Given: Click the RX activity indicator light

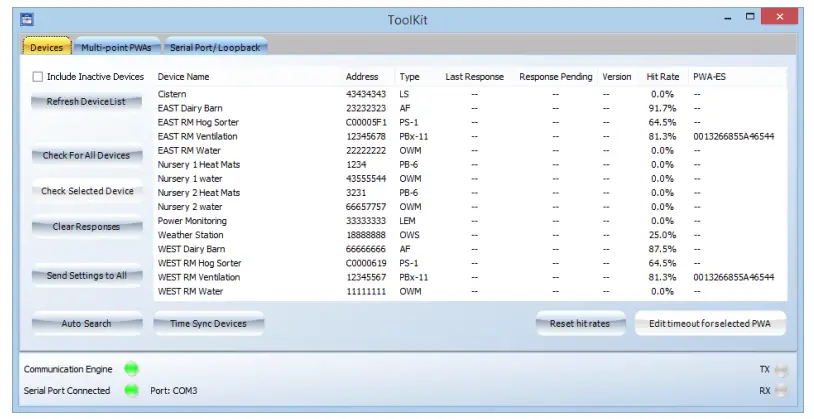Looking at the screenshot, I should coord(781,391).
